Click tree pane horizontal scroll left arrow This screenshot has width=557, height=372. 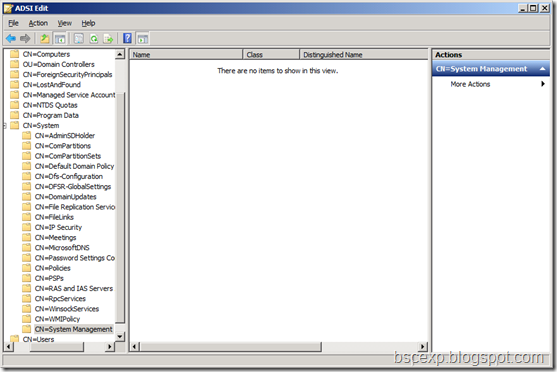[x=8, y=346]
